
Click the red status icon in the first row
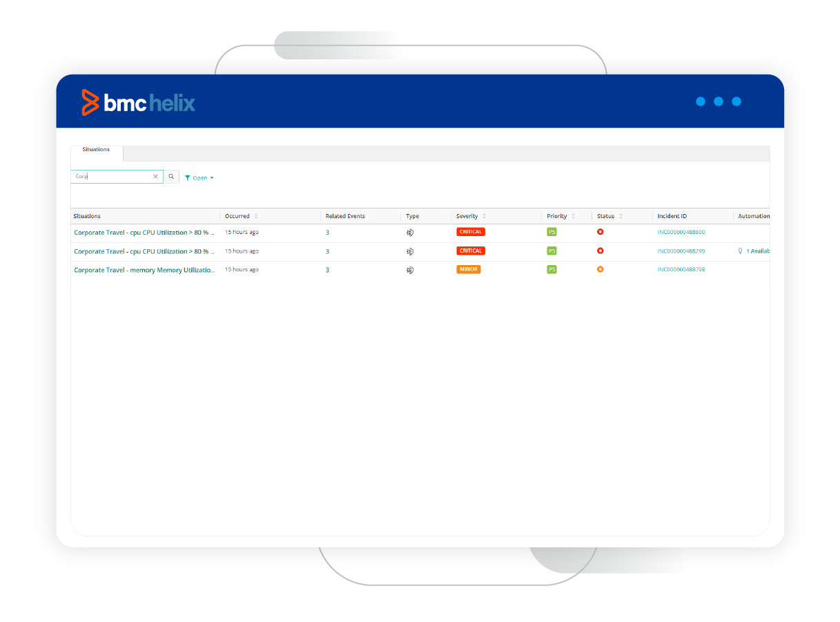[600, 232]
